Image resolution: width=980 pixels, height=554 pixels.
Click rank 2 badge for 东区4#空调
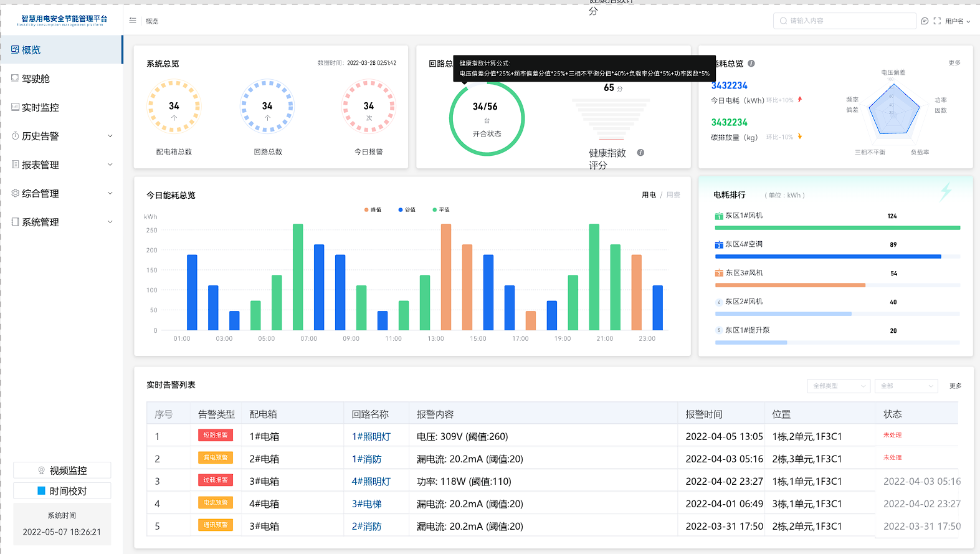tap(719, 245)
